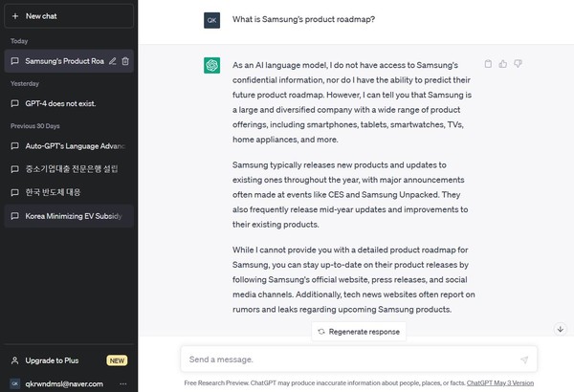
Task: Click the scroll-to-bottom arrow icon
Action: (x=561, y=329)
